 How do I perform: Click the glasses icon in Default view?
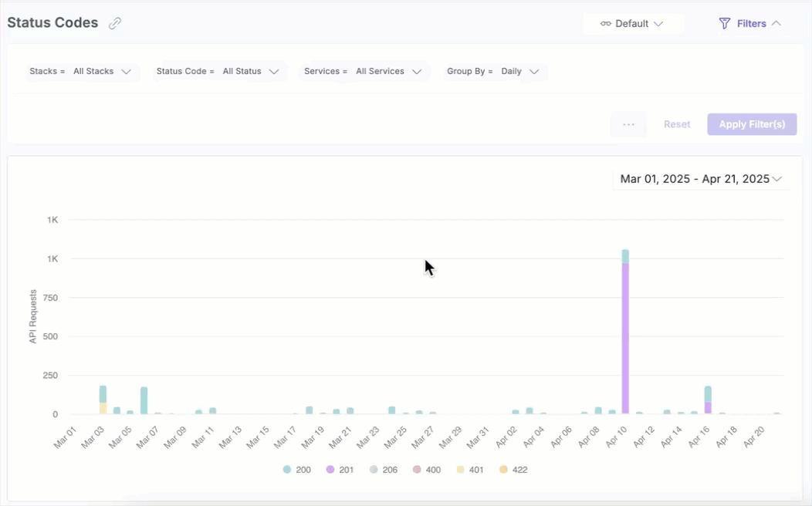click(x=606, y=24)
